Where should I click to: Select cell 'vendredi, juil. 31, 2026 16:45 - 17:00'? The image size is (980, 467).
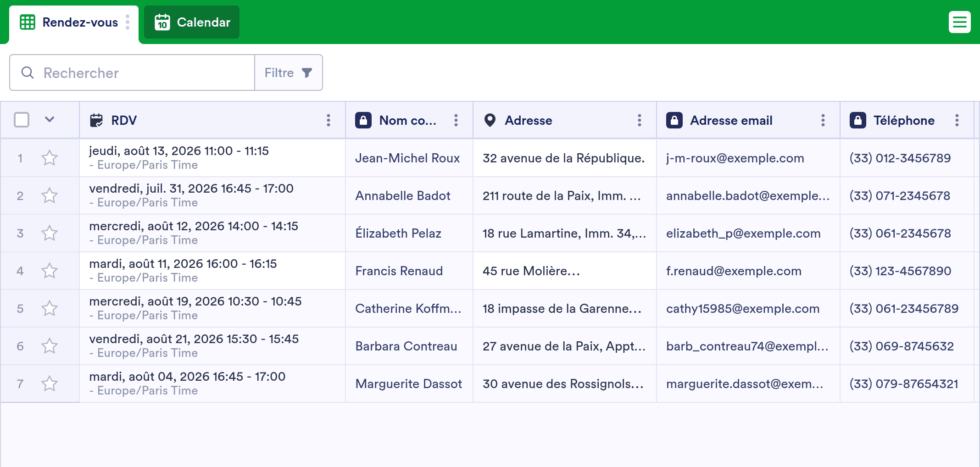212,195
